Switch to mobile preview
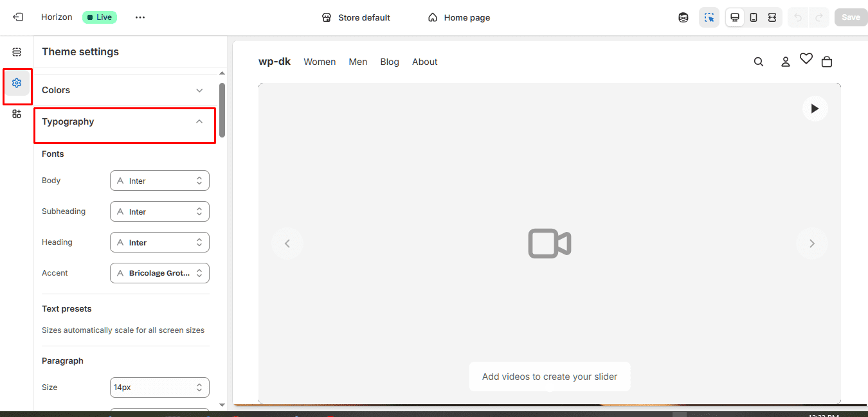The image size is (868, 417). pyautogui.click(x=754, y=17)
